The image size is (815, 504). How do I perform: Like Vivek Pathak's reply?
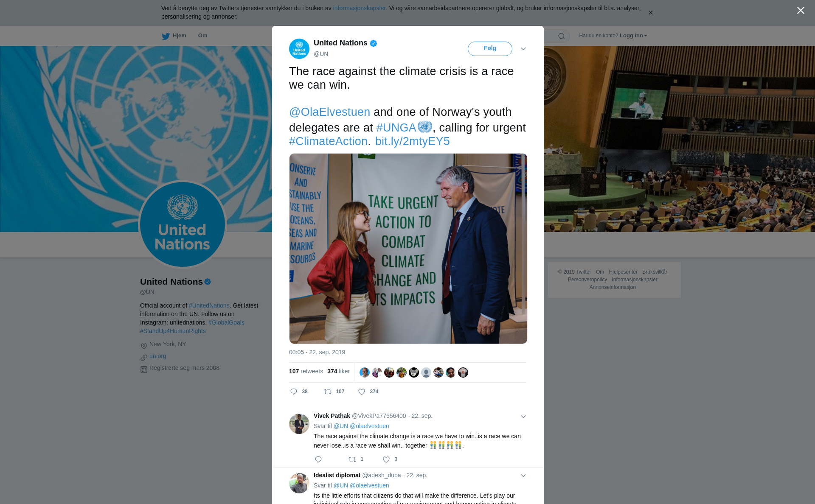(386, 459)
